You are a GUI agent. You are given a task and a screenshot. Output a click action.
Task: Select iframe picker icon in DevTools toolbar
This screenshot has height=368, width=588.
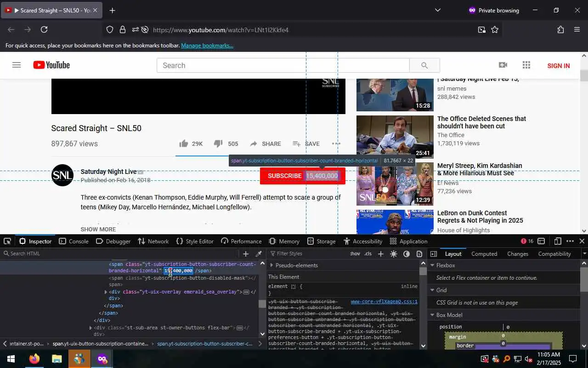(x=542, y=241)
